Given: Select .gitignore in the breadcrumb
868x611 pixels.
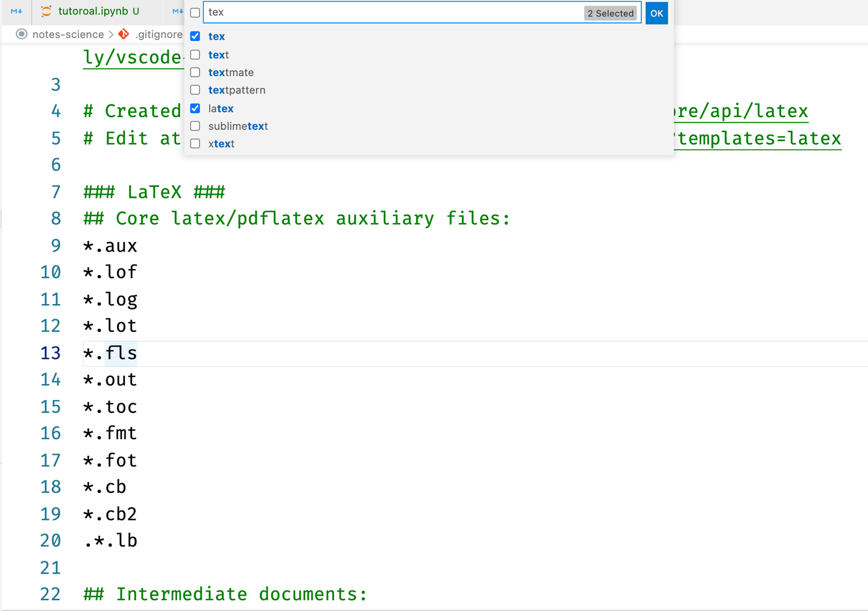Looking at the screenshot, I should 159,34.
